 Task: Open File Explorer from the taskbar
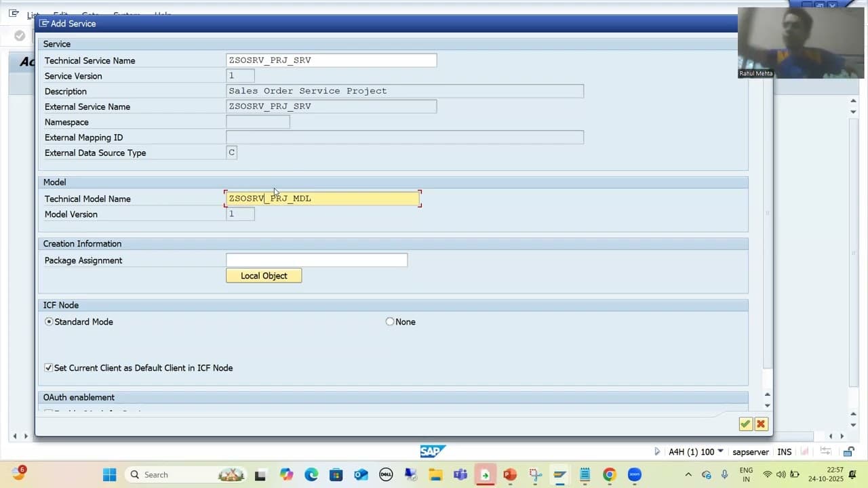(435, 474)
